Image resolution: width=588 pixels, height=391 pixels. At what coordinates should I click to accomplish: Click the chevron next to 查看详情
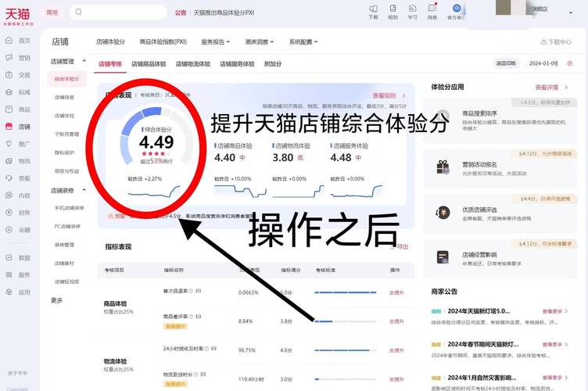566,88
